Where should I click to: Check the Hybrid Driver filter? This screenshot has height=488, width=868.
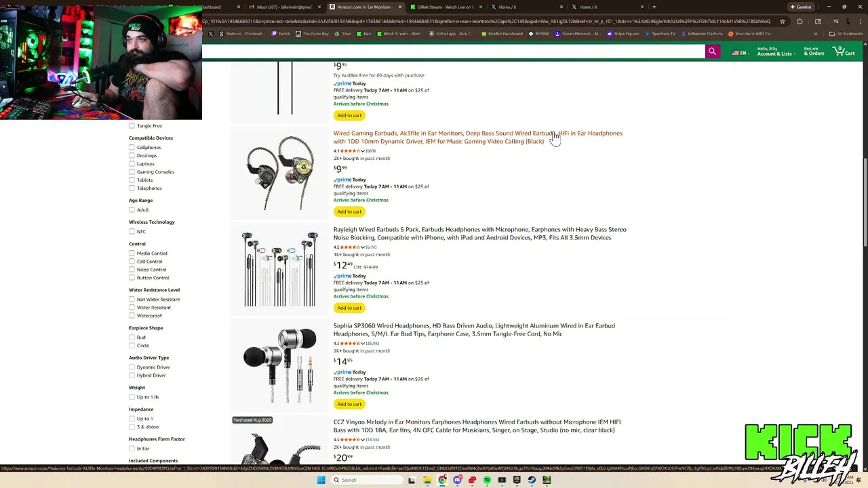[x=132, y=375]
